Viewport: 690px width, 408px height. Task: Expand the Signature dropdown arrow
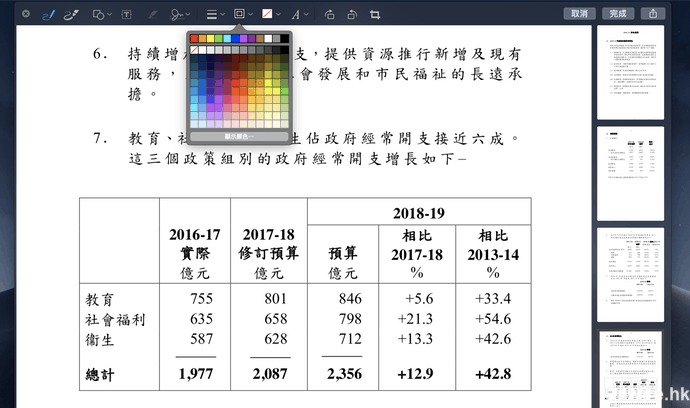coord(188,15)
